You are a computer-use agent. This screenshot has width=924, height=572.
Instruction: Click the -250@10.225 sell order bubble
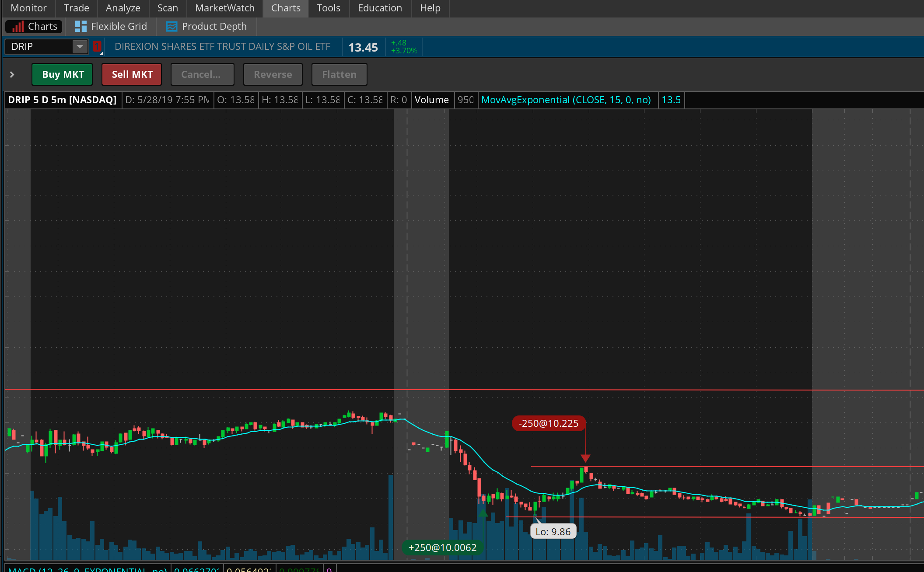click(548, 423)
